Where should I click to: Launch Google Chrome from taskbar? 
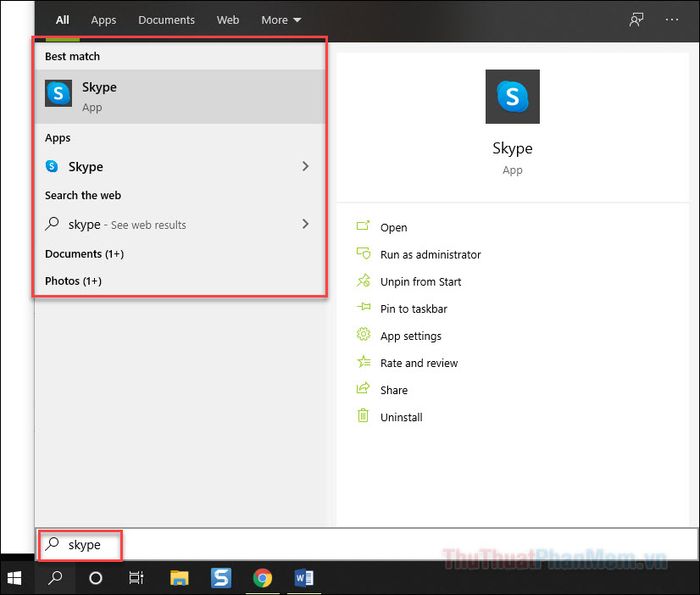[263, 577]
